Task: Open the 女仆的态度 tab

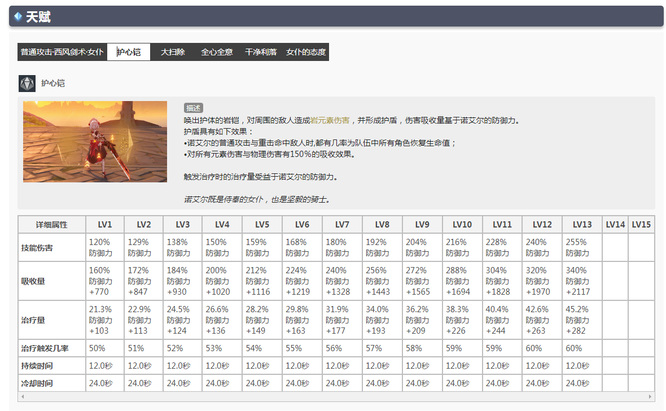Action: click(306, 52)
